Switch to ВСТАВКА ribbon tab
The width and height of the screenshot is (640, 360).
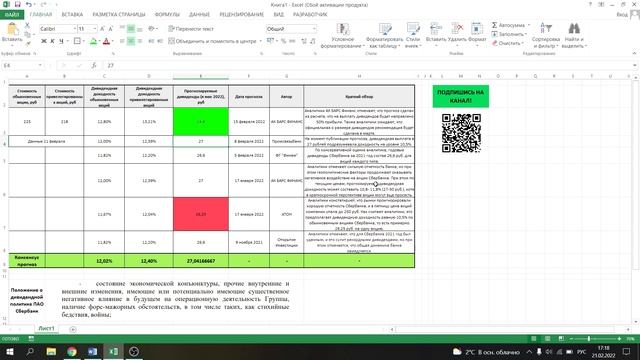tap(72, 15)
